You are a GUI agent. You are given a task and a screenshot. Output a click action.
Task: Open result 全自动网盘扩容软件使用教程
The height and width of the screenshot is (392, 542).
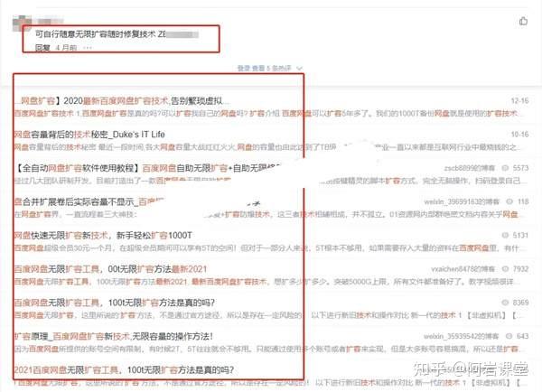coord(149,168)
